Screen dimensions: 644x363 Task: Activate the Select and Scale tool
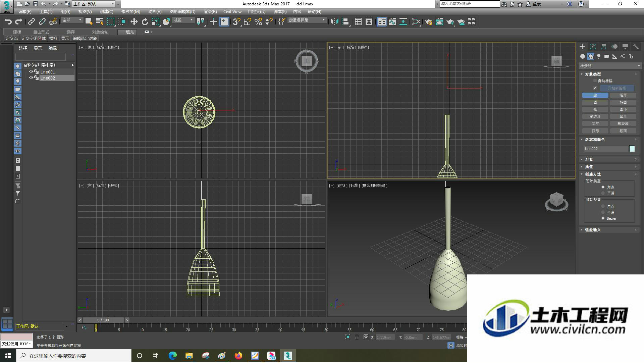[x=155, y=22]
